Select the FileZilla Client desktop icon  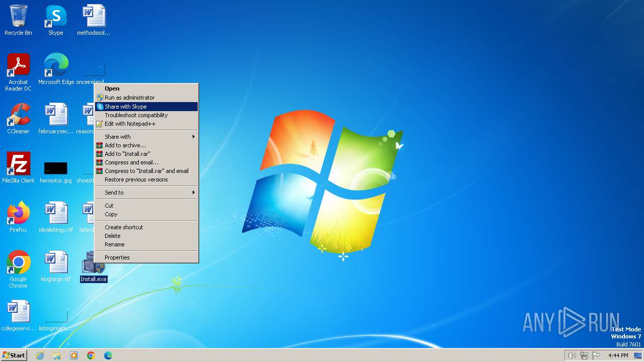pyautogui.click(x=18, y=168)
